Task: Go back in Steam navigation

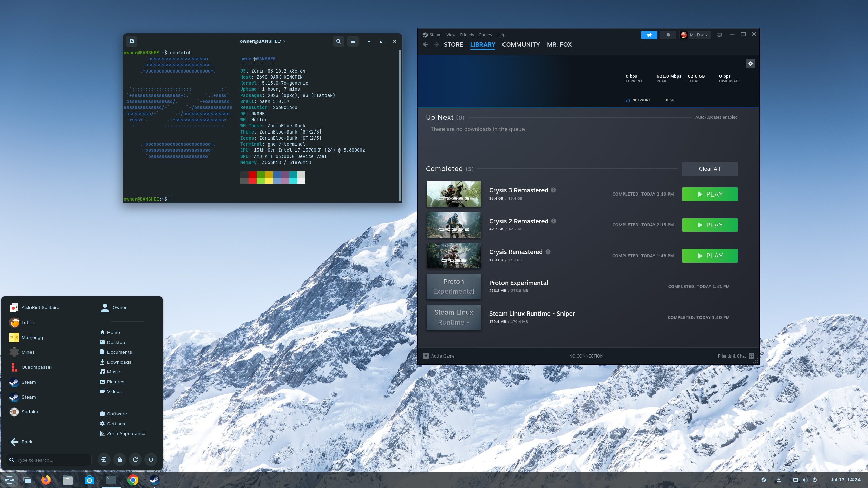Action: (x=426, y=44)
